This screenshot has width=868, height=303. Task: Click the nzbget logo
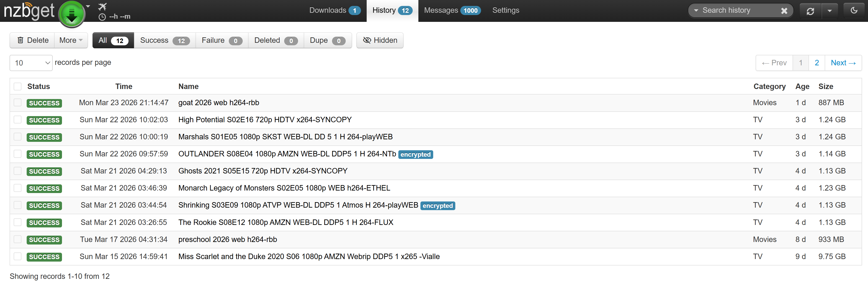point(29,11)
